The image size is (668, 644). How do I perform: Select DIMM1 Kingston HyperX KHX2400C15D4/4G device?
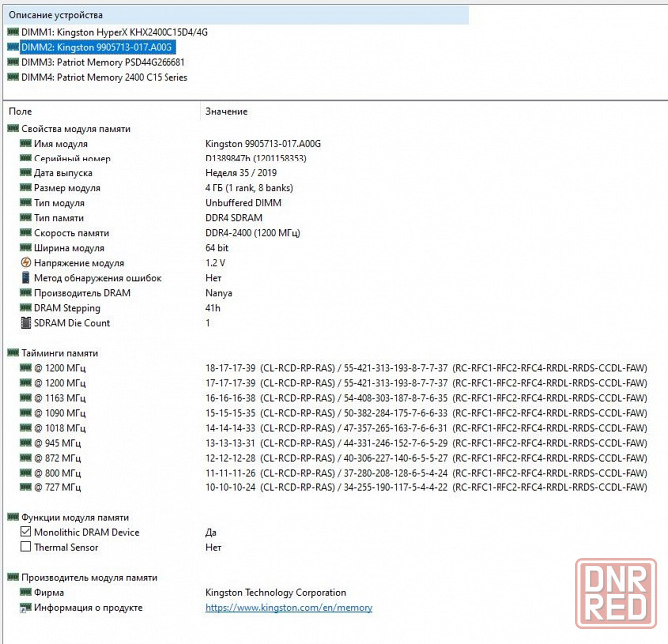(x=115, y=32)
